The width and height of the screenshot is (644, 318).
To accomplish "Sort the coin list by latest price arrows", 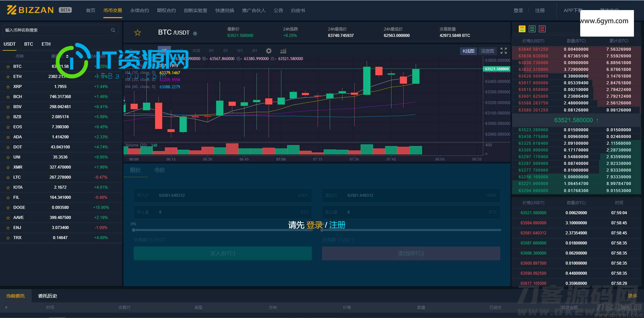I will coord(67,56).
